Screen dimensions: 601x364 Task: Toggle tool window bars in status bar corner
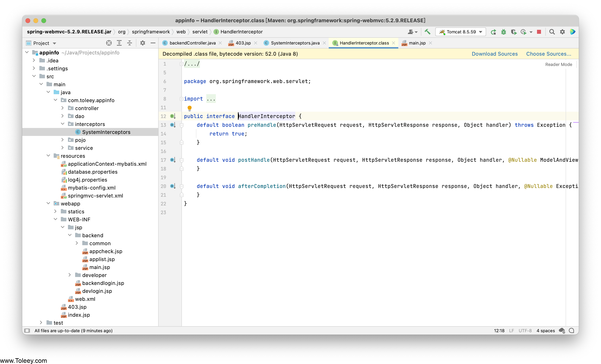tap(27, 331)
